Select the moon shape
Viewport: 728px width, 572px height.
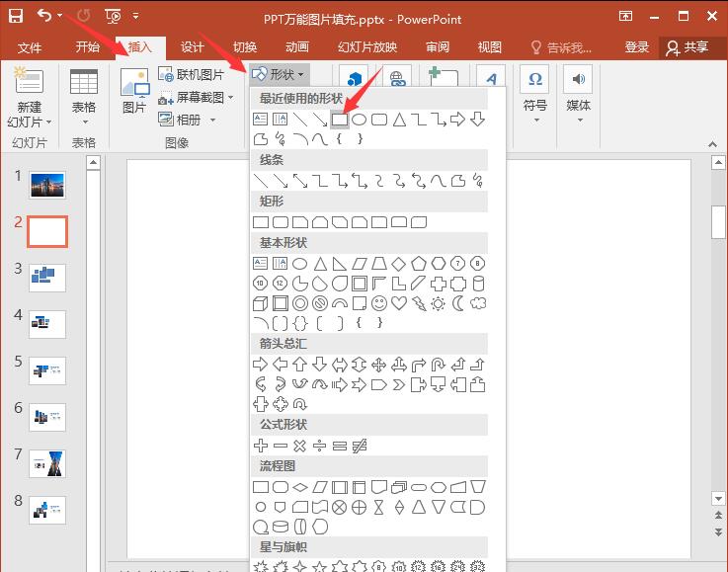point(457,303)
